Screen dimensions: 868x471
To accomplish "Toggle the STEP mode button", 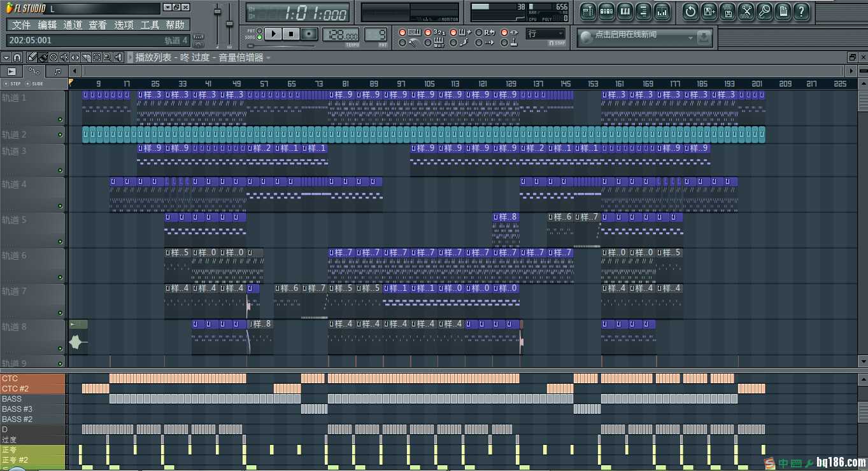I will 12,83.
